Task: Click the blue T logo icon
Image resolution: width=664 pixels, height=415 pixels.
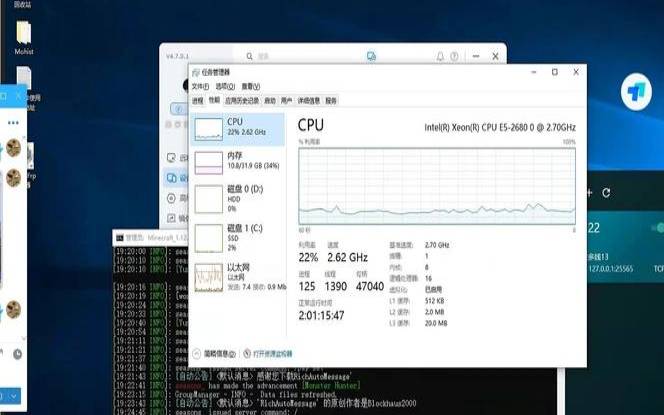Action: [634, 94]
